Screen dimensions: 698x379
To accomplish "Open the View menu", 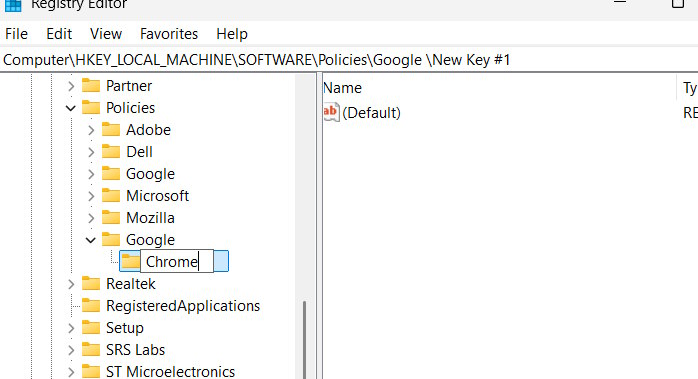I will point(106,34).
